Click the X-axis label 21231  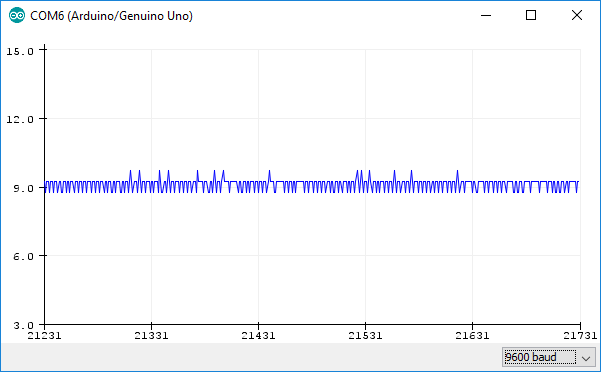pos(44,336)
